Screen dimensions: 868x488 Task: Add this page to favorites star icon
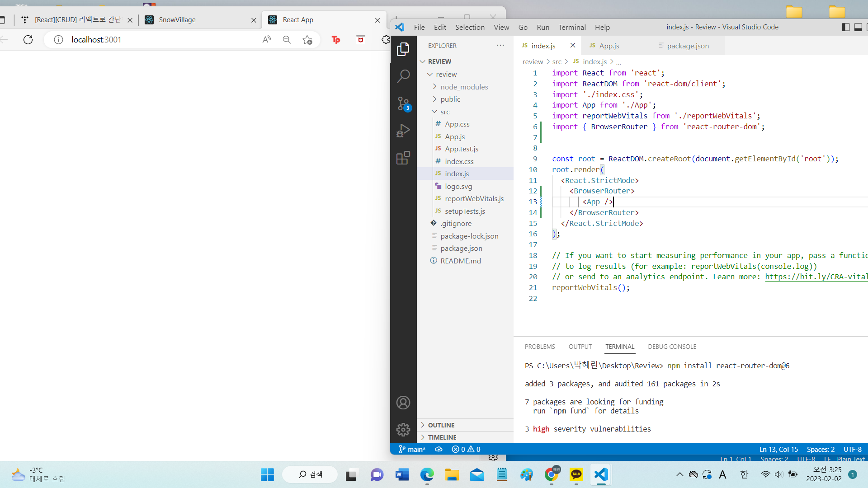click(x=307, y=40)
